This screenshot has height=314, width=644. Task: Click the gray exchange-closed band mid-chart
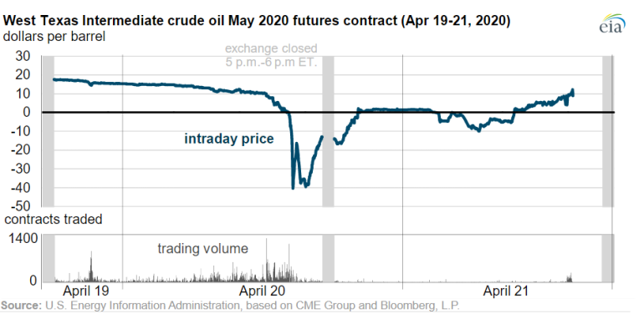[328, 131]
